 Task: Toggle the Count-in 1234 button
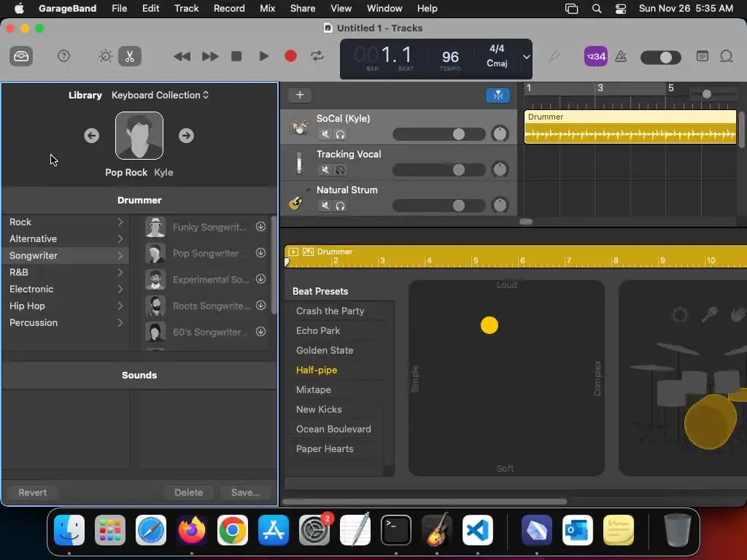(595, 57)
